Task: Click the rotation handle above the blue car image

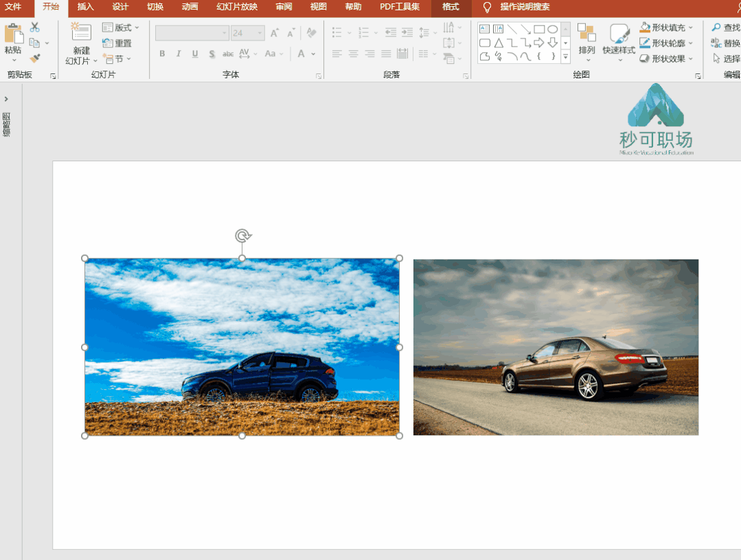Action: [x=242, y=236]
